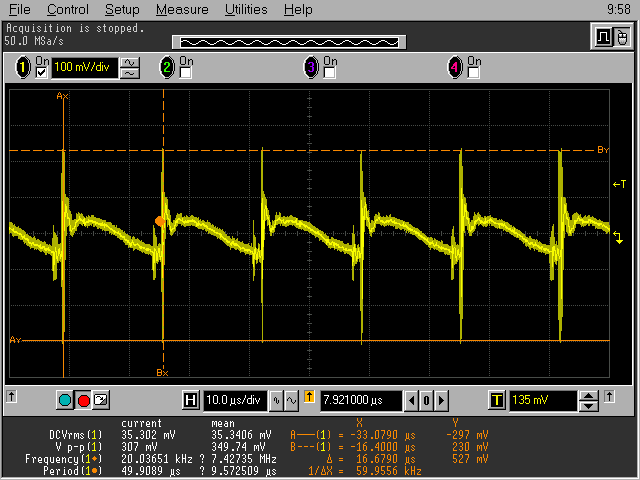Open the Setup menu

pos(122,9)
